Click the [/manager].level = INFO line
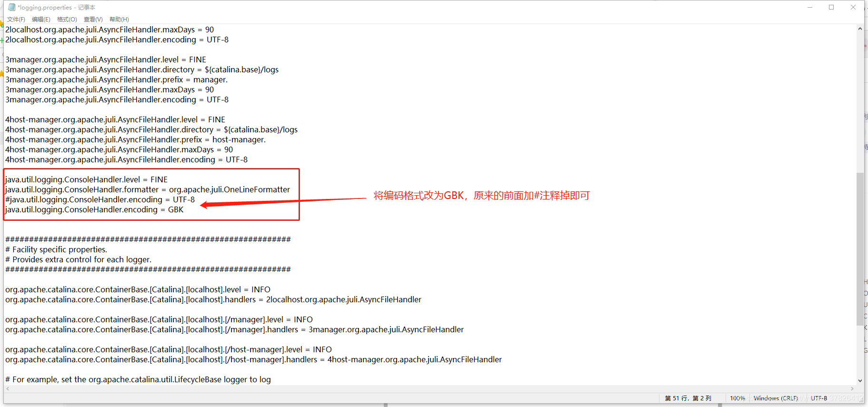This screenshot has height=407, width=868. [x=159, y=319]
